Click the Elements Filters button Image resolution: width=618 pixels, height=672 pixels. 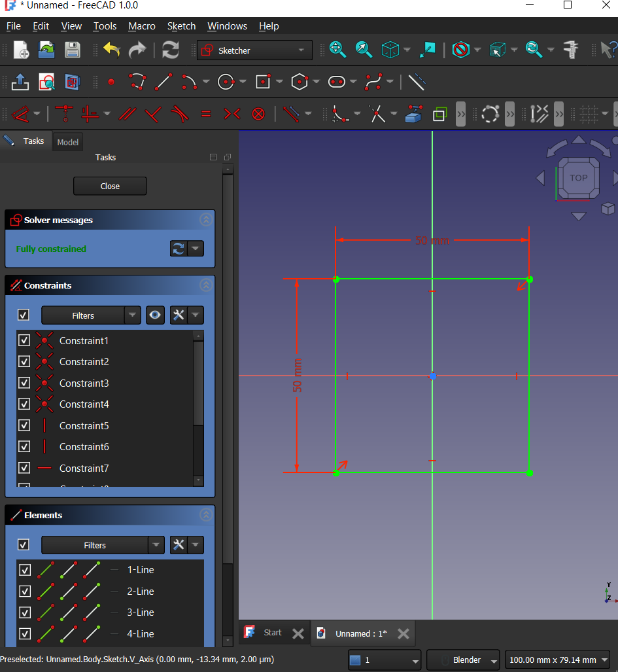[x=95, y=545]
